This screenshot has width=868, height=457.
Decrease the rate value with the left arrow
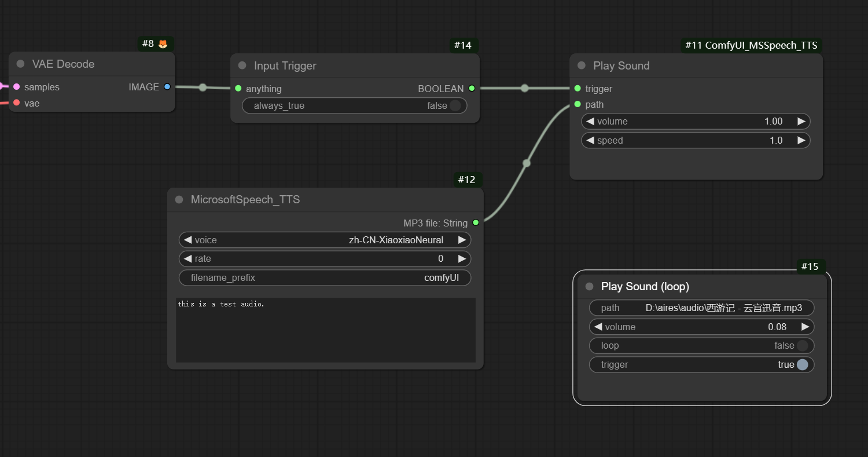click(x=187, y=258)
